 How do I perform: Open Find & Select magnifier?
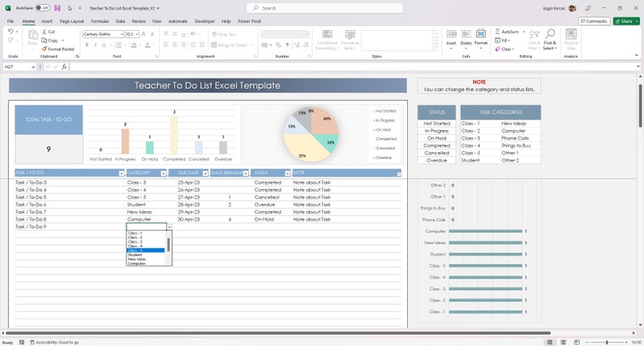tap(550, 34)
